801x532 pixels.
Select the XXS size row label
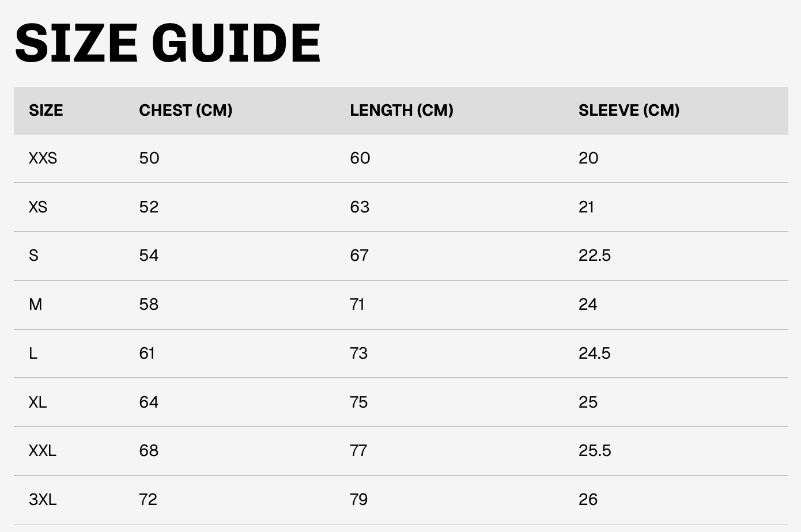[43, 158]
